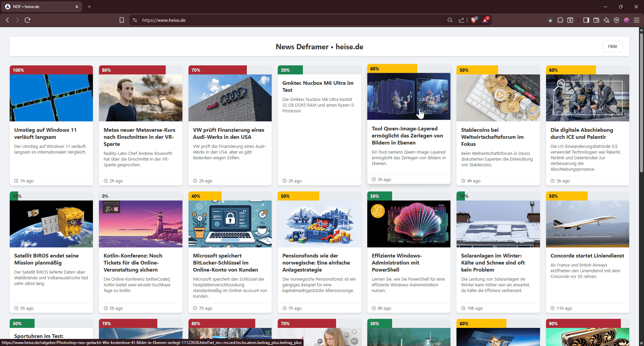This screenshot has height=346, width=644.
Task: Open Brave VPN shield icon
Action: (616, 20)
